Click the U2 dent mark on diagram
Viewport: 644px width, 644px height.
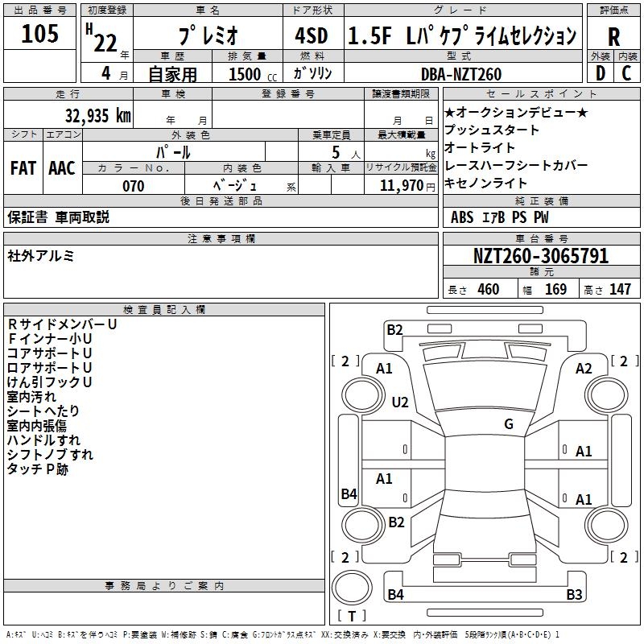pyautogui.click(x=400, y=402)
